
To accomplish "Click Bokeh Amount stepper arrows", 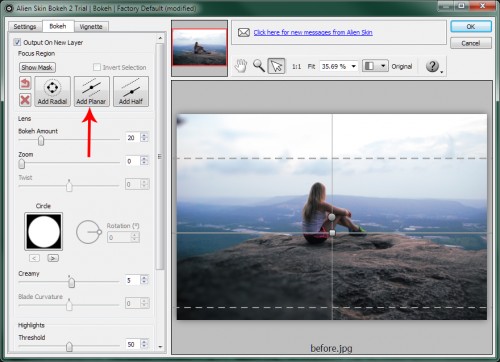I will coord(144,137).
